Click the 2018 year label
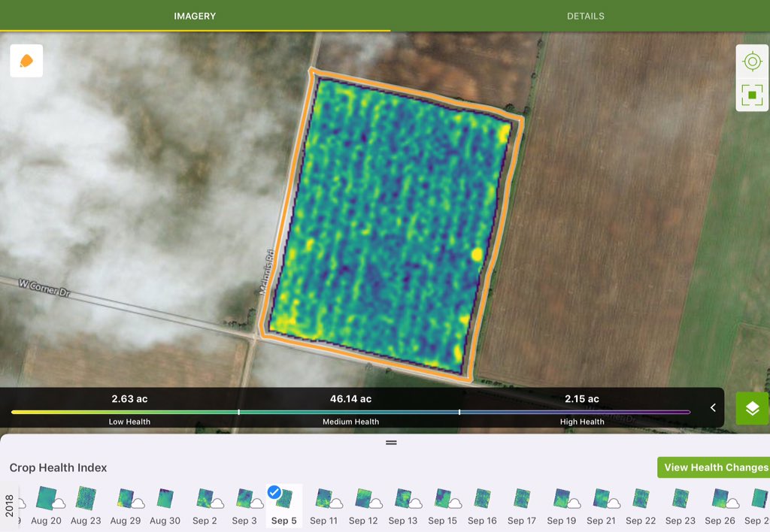 point(9,506)
